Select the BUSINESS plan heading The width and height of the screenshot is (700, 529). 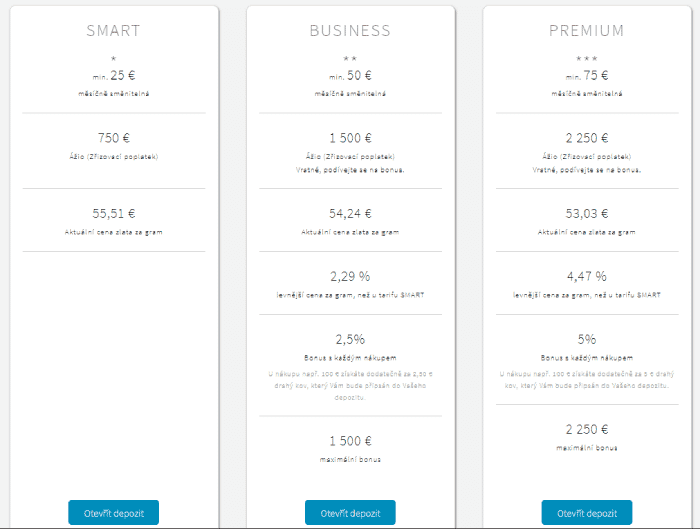[x=350, y=31]
